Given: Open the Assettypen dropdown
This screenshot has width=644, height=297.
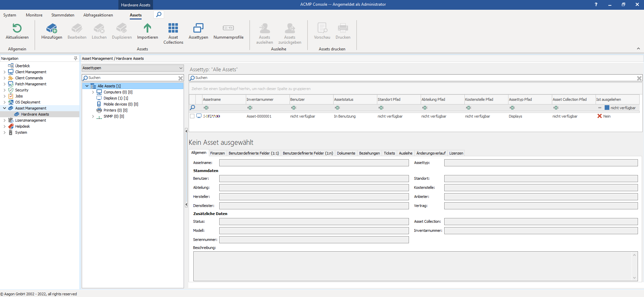Looking at the screenshot, I should tap(133, 68).
